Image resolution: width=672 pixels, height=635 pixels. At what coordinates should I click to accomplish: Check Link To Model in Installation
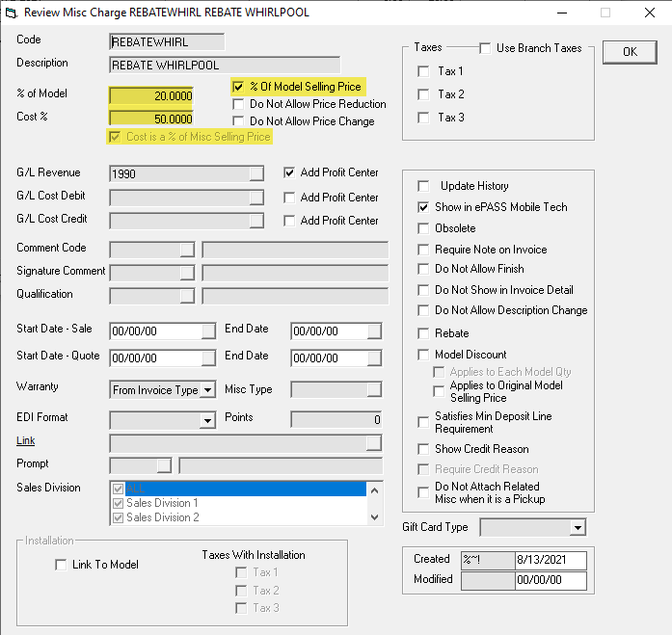(x=61, y=565)
